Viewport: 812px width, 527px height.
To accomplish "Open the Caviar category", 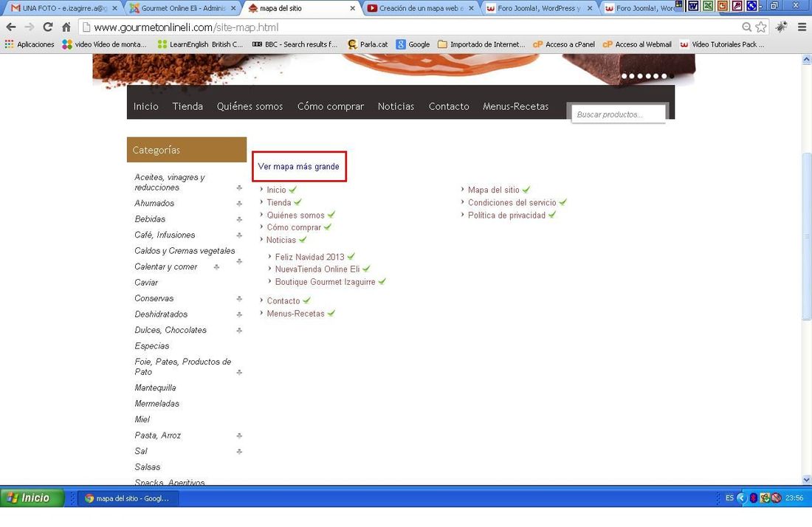I will click(146, 283).
